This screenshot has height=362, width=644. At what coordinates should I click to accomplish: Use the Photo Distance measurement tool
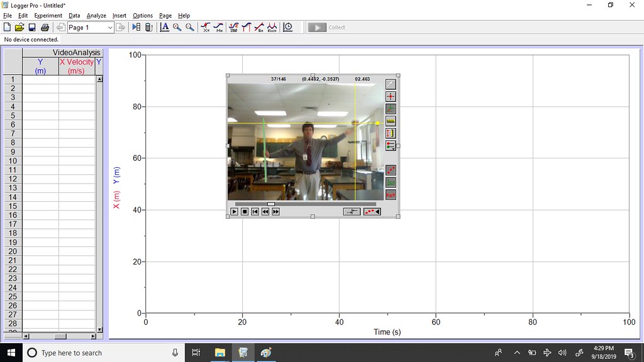point(391,133)
